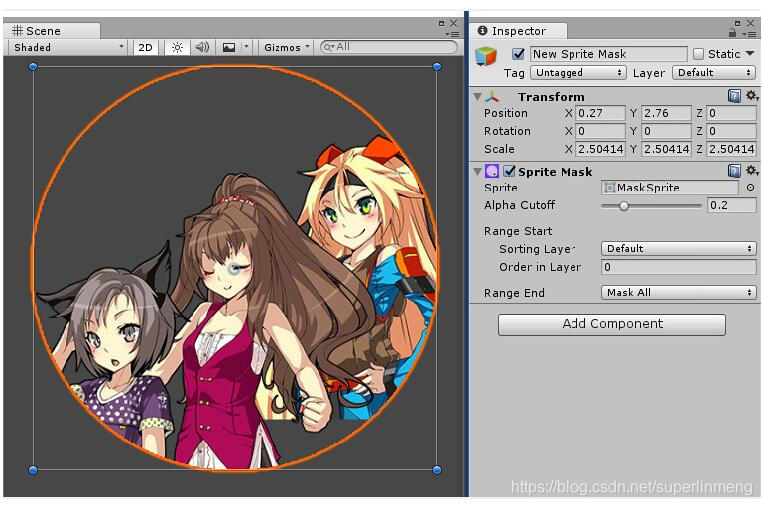
Task: Click the Alpha Cutoff slider handle
Action: click(x=624, y=206)
